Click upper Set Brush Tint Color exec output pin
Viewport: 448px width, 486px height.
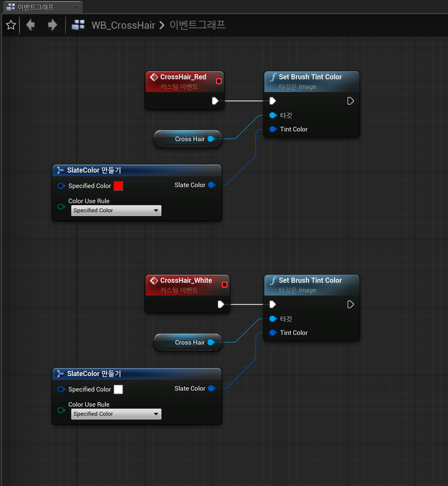click(351, 101)
